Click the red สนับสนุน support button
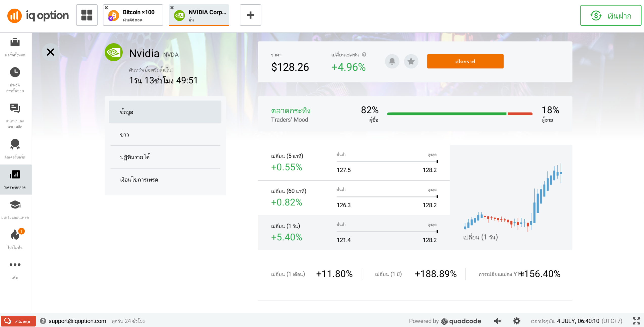The width and height of the screenshot is (644, 327). pyautogui.click(x=18, y=321)
